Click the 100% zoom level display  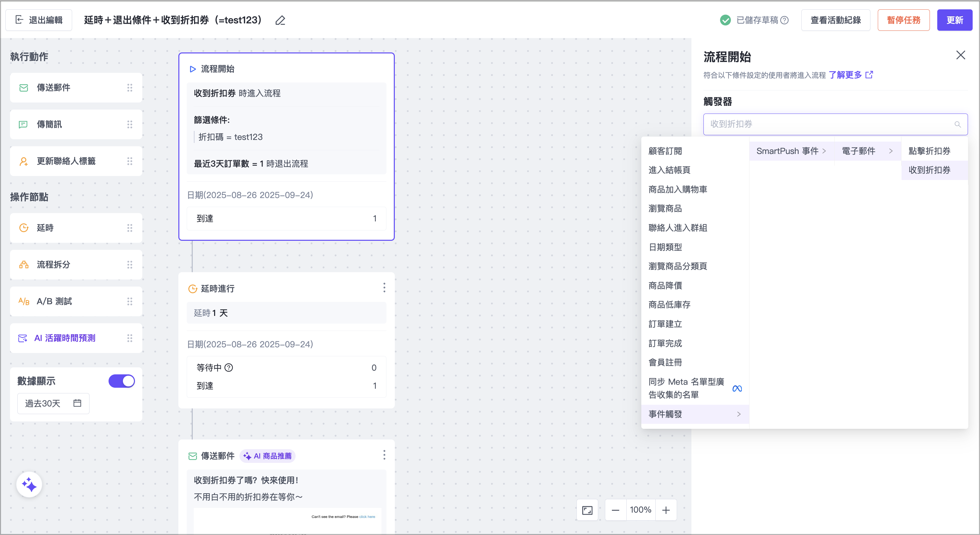tap(641, 510)
